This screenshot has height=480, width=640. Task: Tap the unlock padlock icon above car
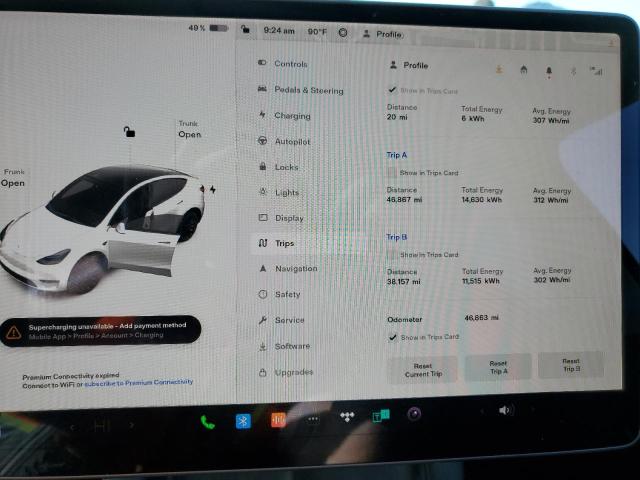[x=129, y=131]
